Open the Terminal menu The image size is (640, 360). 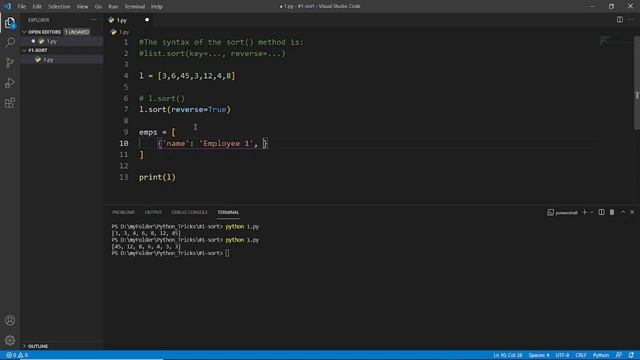pyautogui.click(x=135, y=7)
